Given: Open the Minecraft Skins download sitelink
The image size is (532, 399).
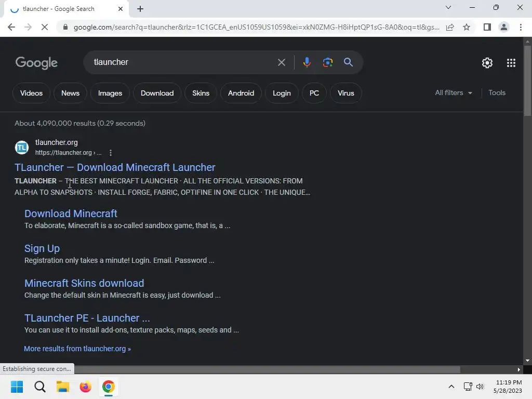Looking at the screenshot, I should pos(84,283).
